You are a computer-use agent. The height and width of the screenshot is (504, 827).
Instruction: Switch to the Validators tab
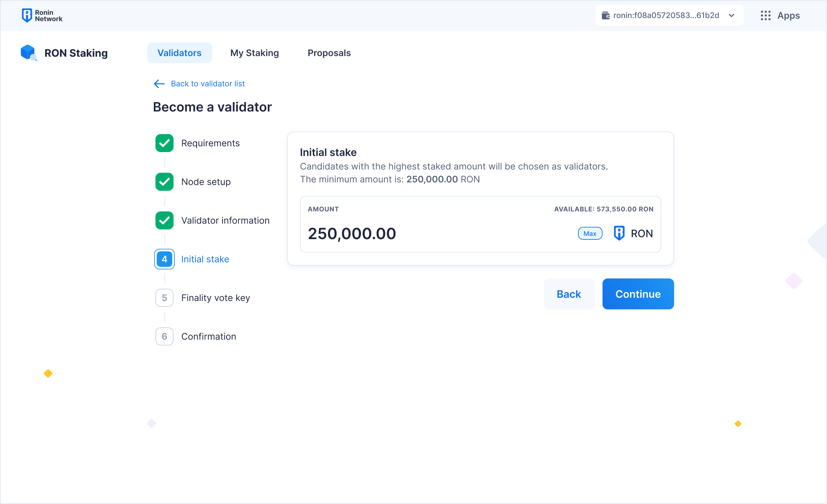point(180,53)
